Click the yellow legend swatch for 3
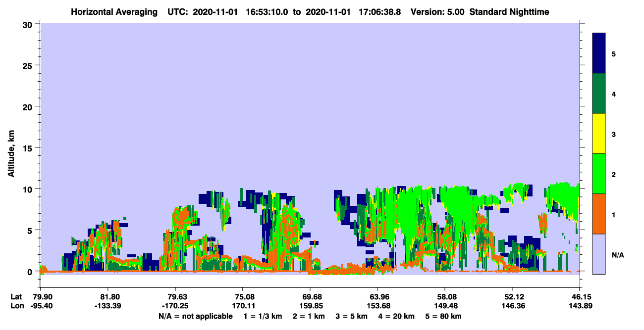 pyautogui.click(x=599, y=134)
